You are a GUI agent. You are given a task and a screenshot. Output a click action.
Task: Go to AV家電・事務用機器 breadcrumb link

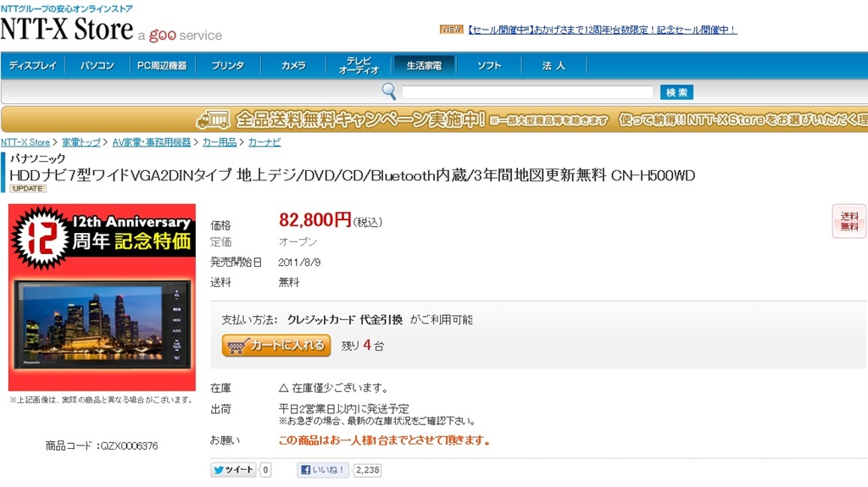point(151,142)
